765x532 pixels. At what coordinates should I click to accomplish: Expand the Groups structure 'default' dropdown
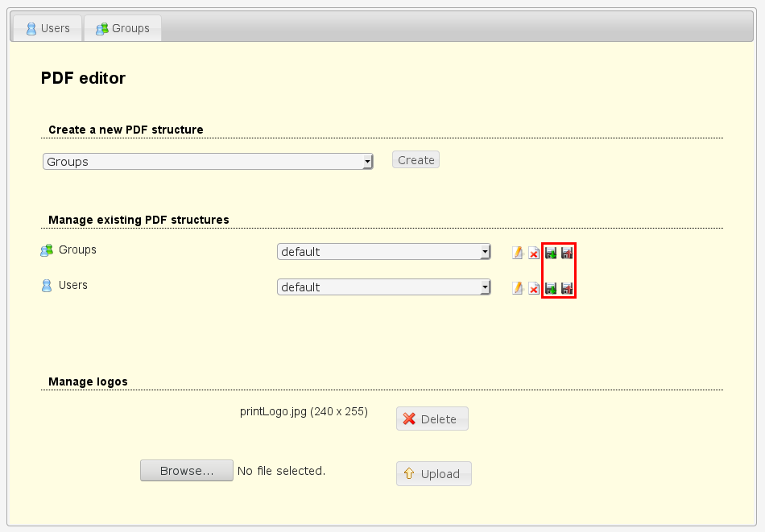pyautogui.click(x=384, y=252)
